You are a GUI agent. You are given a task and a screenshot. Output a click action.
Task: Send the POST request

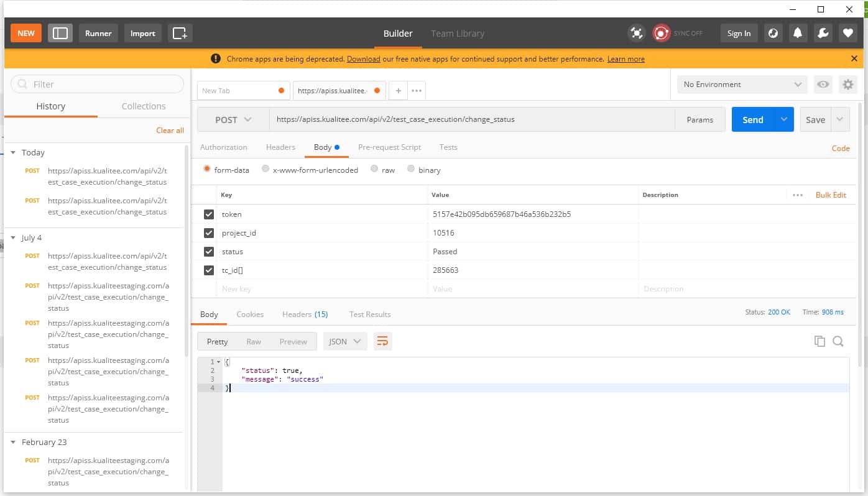coord(753,119)
